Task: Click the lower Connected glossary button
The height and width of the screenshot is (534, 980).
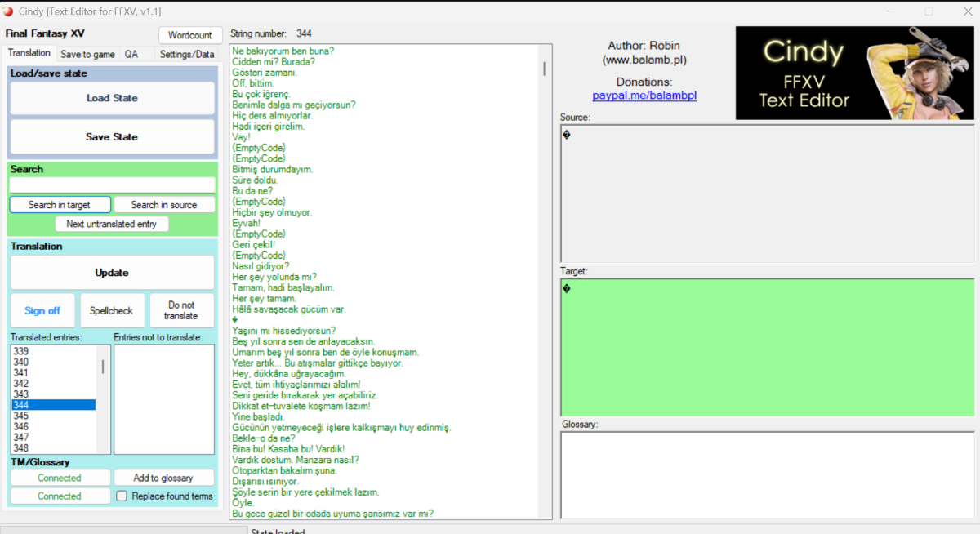Action: pyautogui.click(x=60, y=496)
